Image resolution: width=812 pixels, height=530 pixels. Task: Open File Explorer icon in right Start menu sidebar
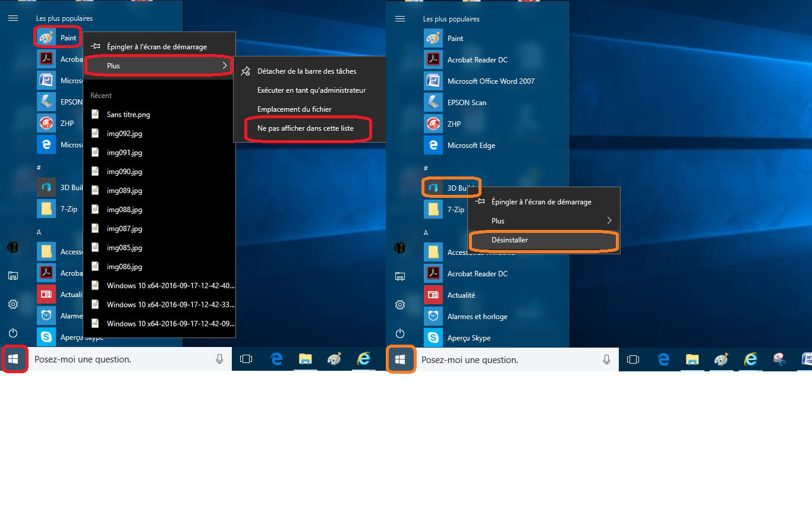tap(400, 276)
